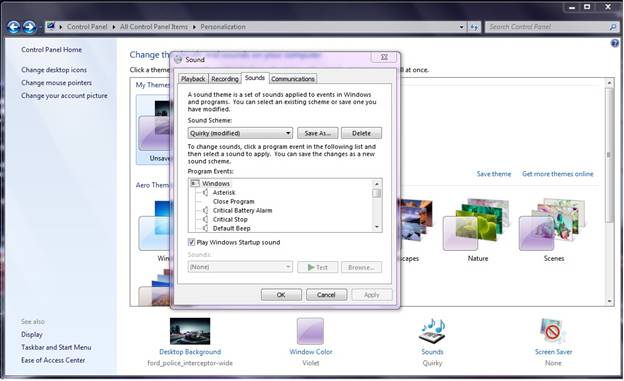Select the Critical Stop event
The image size is (624, 381).
tap(230, 219)
